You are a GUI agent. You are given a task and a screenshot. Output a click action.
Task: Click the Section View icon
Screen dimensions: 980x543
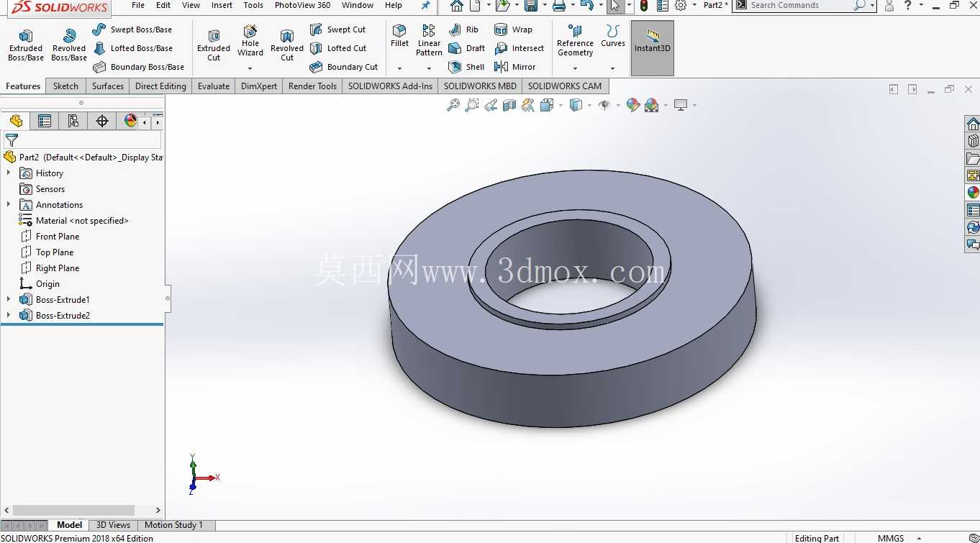pyautogui.click(x=509, y=105)
